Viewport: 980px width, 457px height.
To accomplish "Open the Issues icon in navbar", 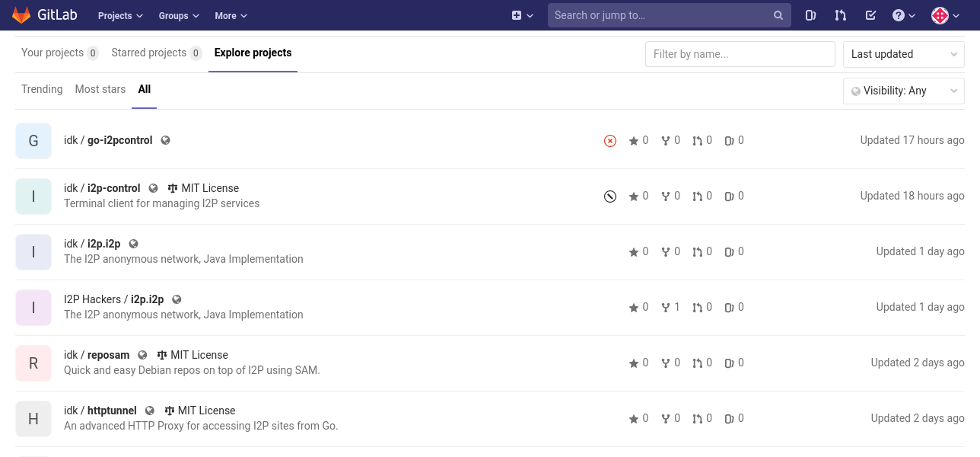I will 810,15.
